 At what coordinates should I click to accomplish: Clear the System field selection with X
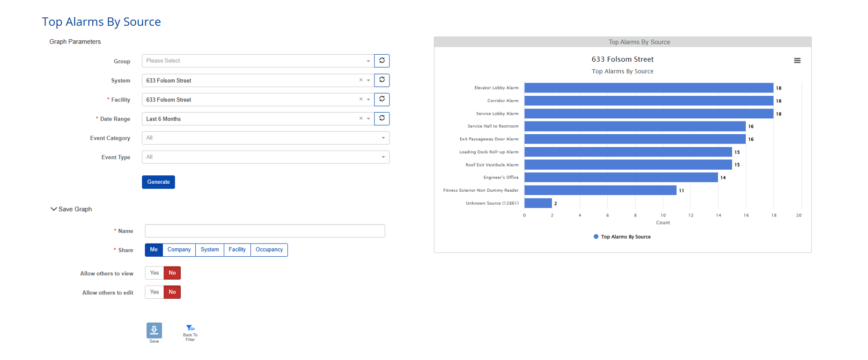coord(361,80)
